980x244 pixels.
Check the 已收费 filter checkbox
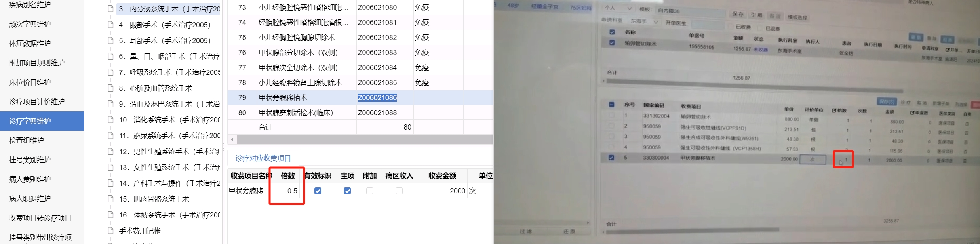731,27
